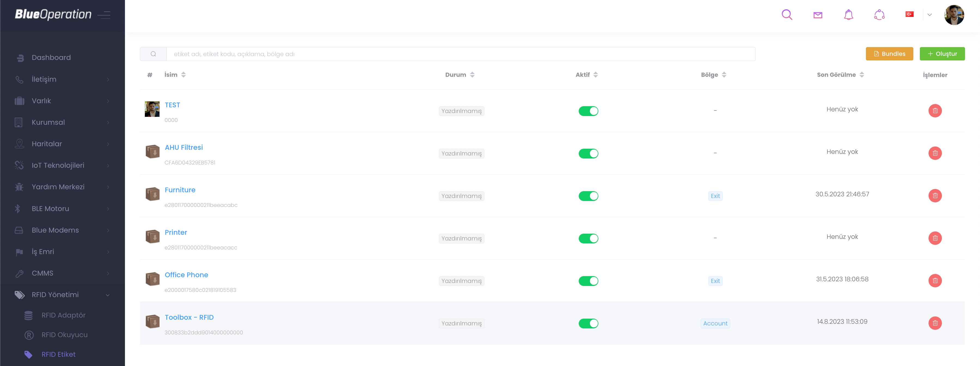Click the tag search input field
Image resolution: width=980 pixels, height=366 pixels.
point(460,54)
